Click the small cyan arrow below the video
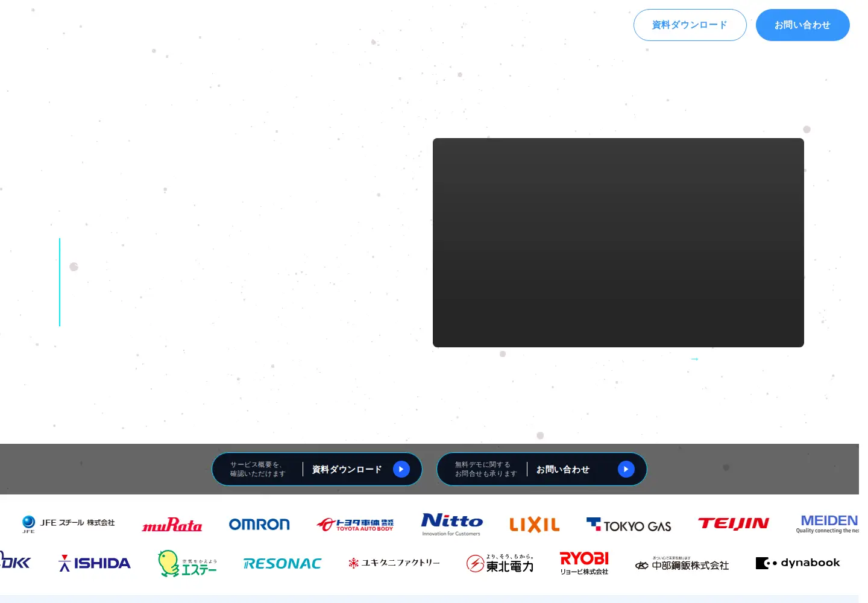Screen dimensions: 868x603 tap(694, 359)
